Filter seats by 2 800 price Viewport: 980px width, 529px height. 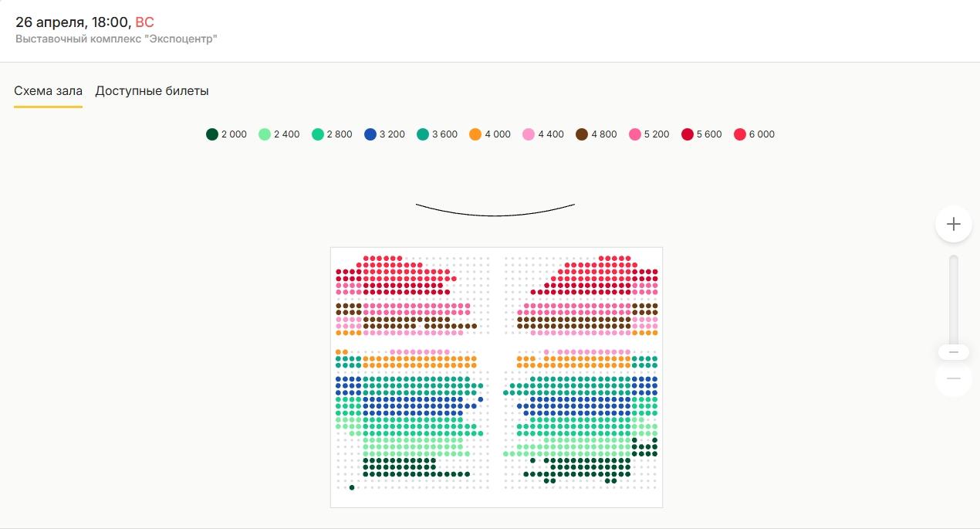pyautogui.click(x=318, y=134)
